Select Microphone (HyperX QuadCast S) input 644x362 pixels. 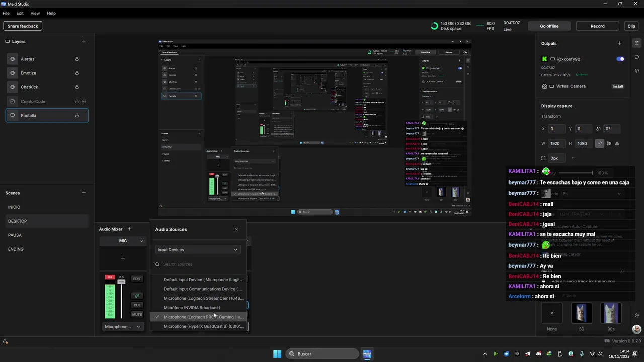(199, 326)
